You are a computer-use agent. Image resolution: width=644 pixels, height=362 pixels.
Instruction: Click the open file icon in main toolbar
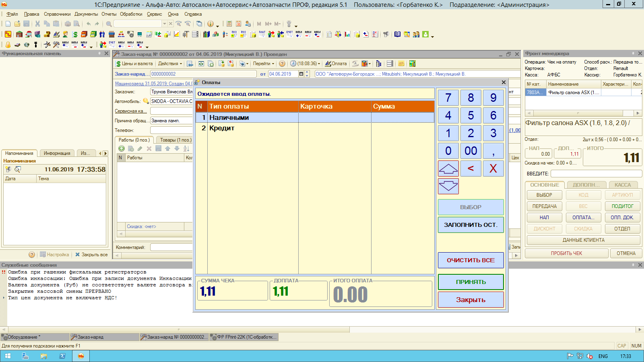17,24
